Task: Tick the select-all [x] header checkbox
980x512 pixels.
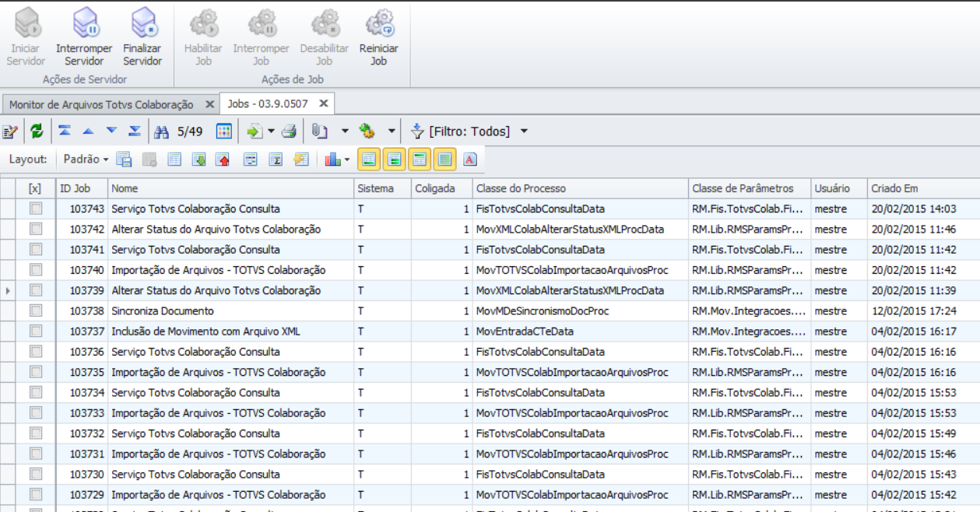Action: point(35,188)
